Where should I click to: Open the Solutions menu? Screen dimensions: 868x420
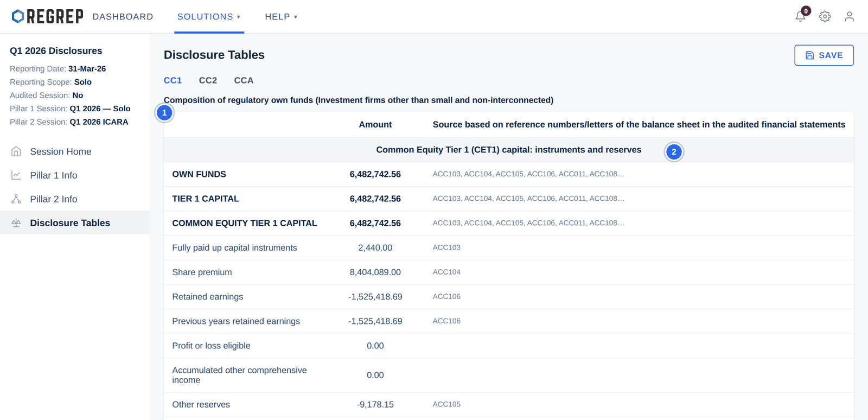[x=209, y=17]
